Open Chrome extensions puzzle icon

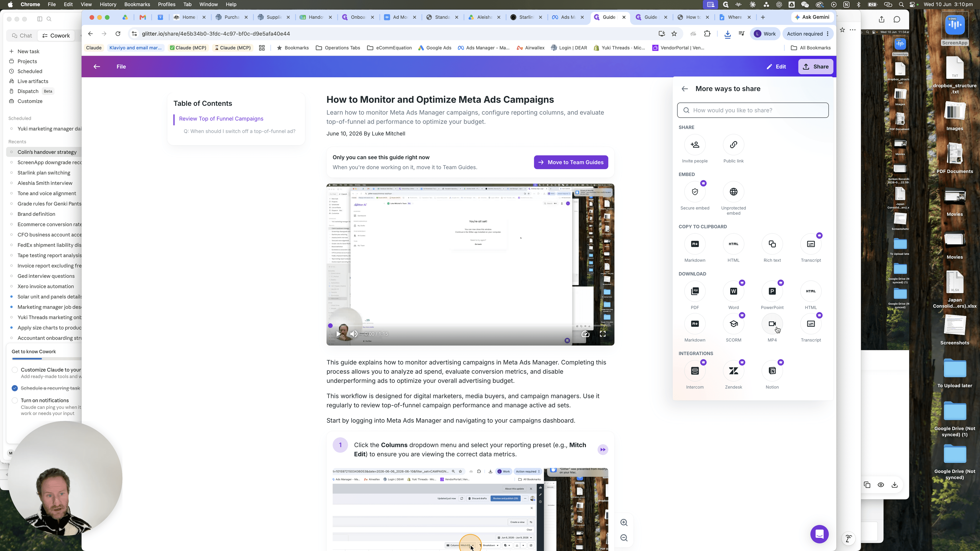[707, 34]
